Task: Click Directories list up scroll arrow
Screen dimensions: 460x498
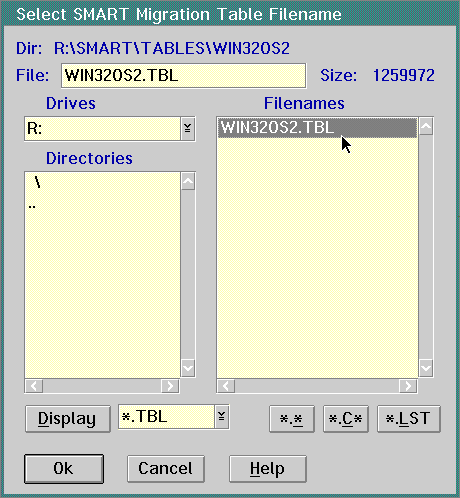Action: (188, 181)
